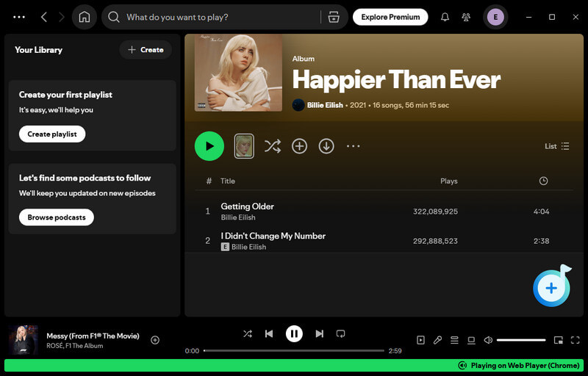
Task: Add Messy to Liked Songs
Action: coord(155,340)
